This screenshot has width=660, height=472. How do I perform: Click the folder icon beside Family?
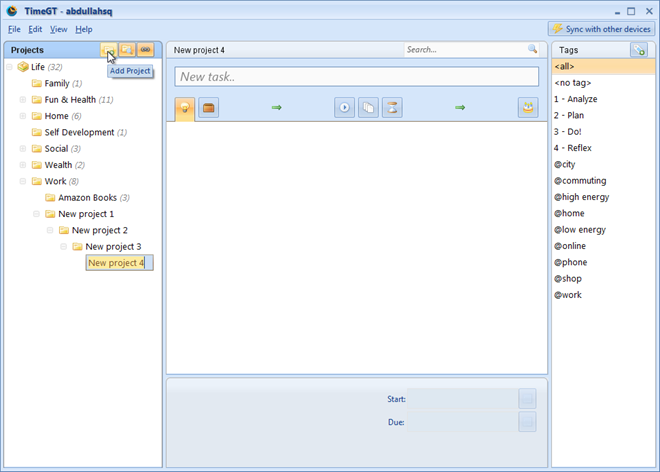tap(37, 83)
